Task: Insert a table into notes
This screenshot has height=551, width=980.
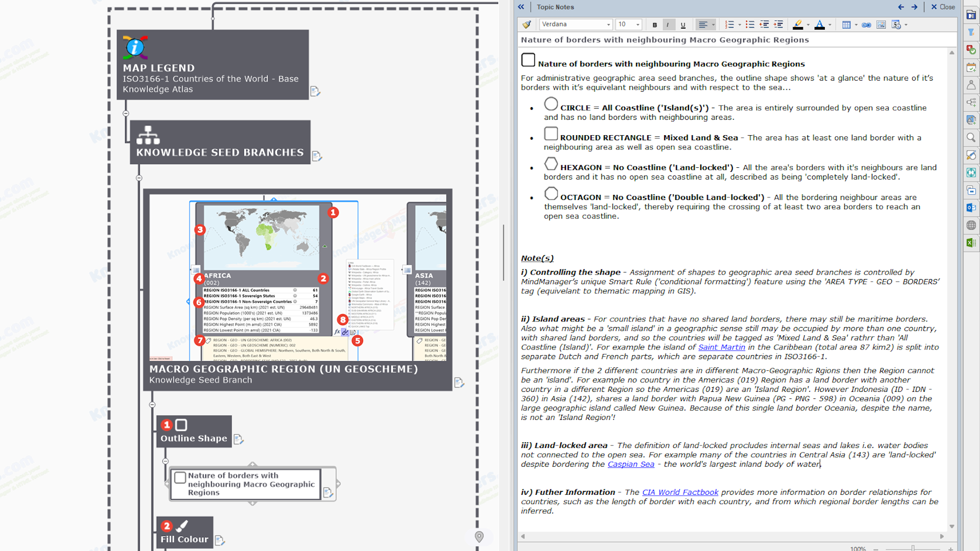Action: coord(846,24)
